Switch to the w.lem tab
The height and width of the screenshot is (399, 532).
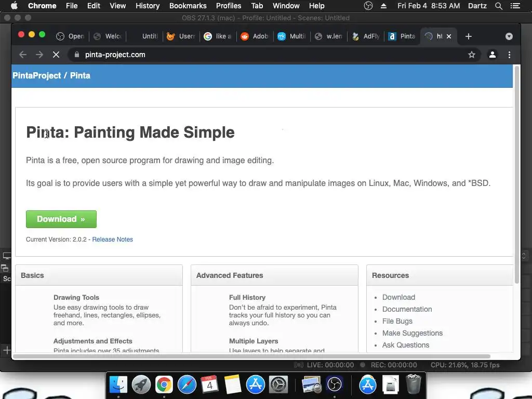coord(329,36)
